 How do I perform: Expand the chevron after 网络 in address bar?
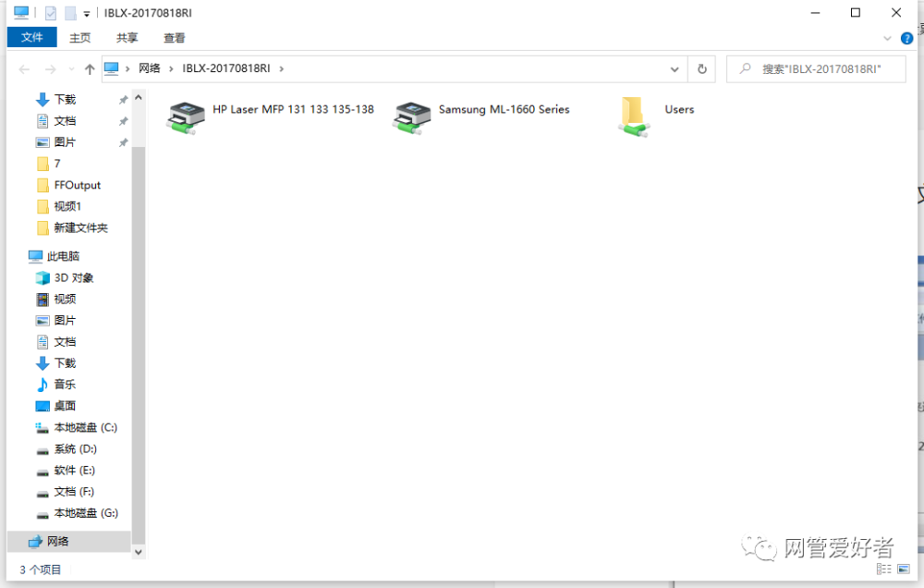(x=171, y=69)
